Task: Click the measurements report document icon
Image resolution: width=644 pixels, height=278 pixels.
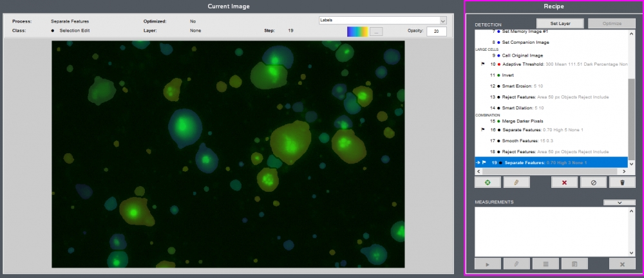Action: (574, 264)
